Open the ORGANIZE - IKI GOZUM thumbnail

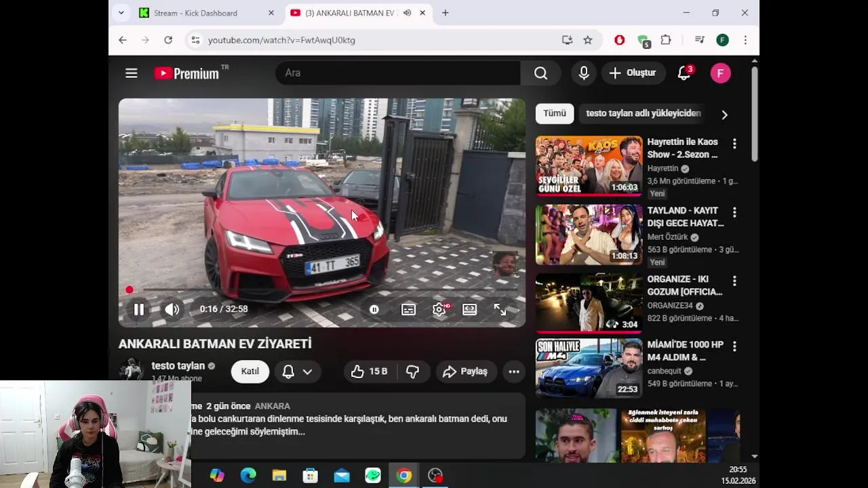pos(589,303)
